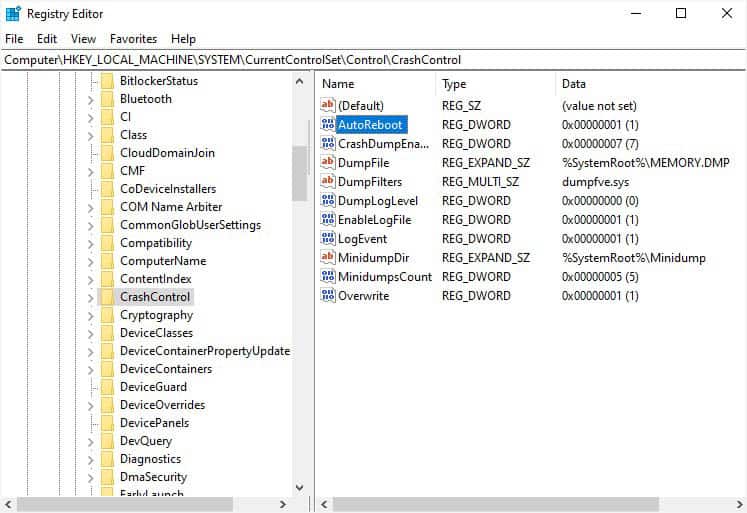
Task: Click the %SystemRoot%\MEMORY.DMP data cell
Action: tap(646, 163)
